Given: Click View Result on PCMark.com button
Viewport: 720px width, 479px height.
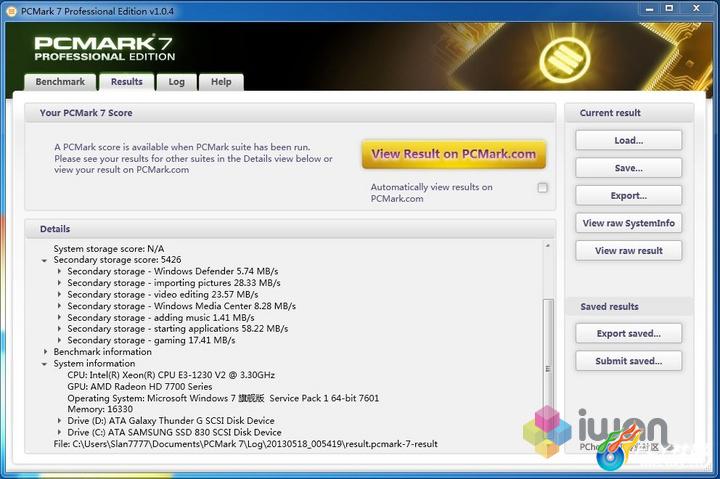Looking at the screenshot, I should (x=454, y=154).
